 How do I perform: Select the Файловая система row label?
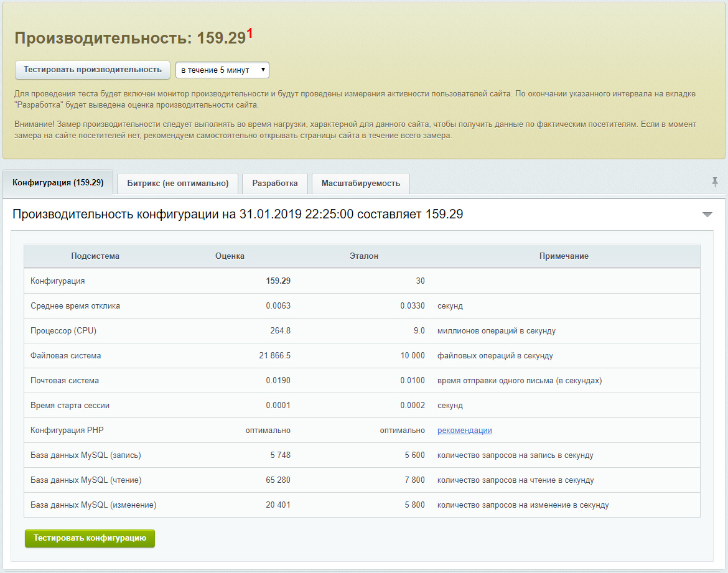(65, 356)
